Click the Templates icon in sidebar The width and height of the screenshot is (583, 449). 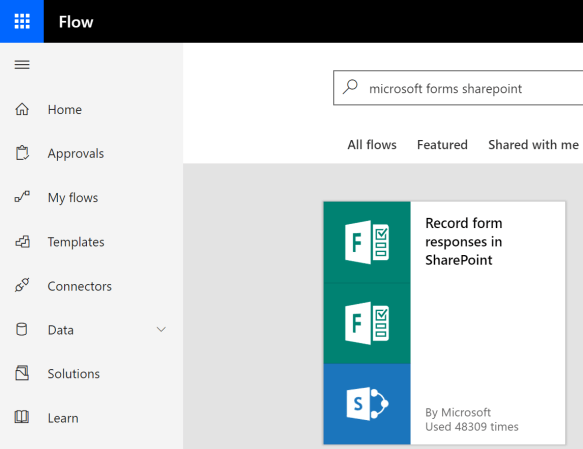click(x=22, y=242)
